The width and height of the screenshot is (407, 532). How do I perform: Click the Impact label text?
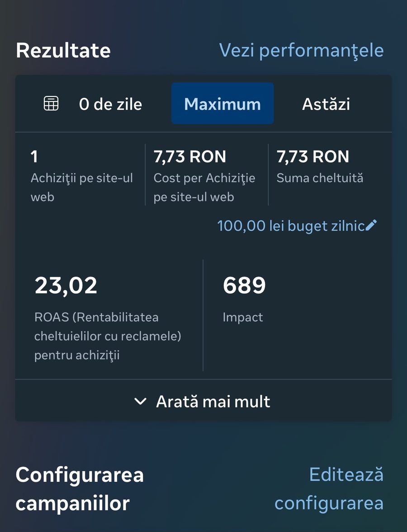243,317
